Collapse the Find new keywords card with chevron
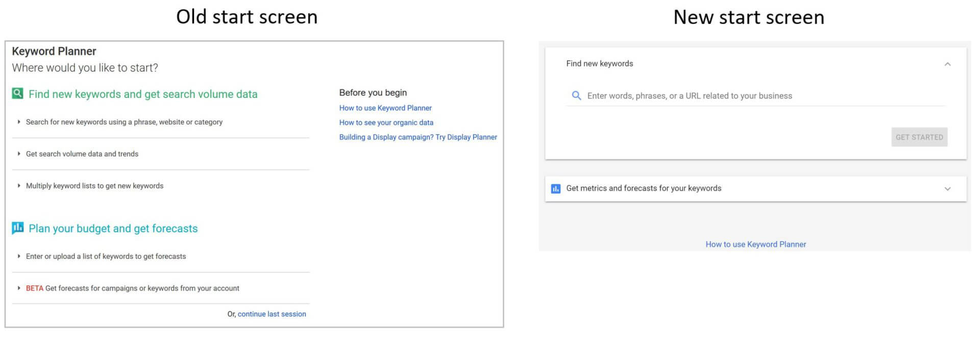Image resolution: width=980 pixels, height=339 pixels. [947, 64]
